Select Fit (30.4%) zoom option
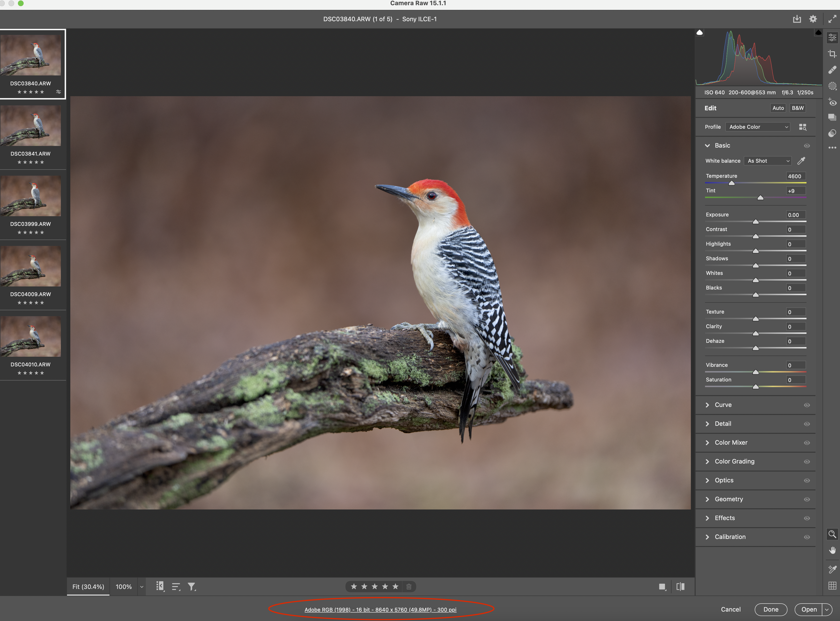 click(x=88, y=587)
